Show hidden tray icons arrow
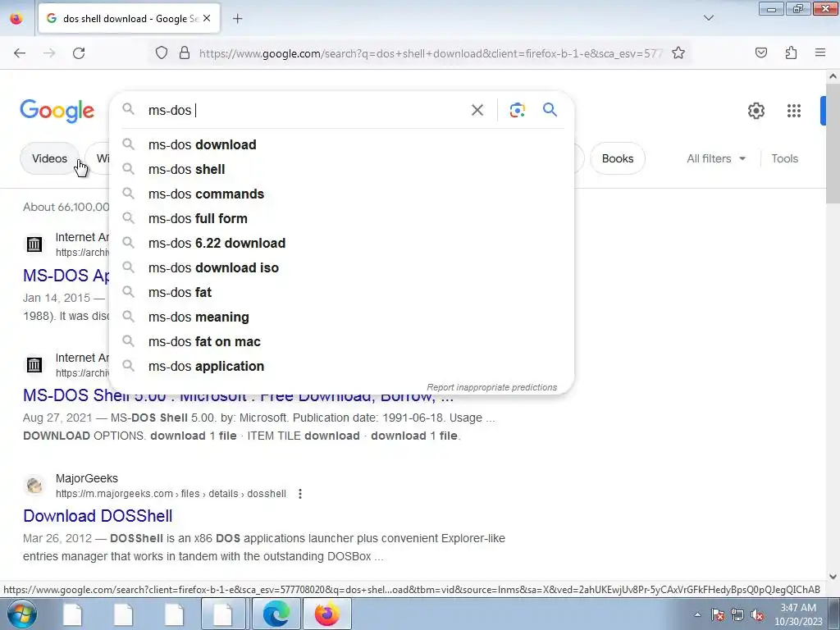 [697, 615]
